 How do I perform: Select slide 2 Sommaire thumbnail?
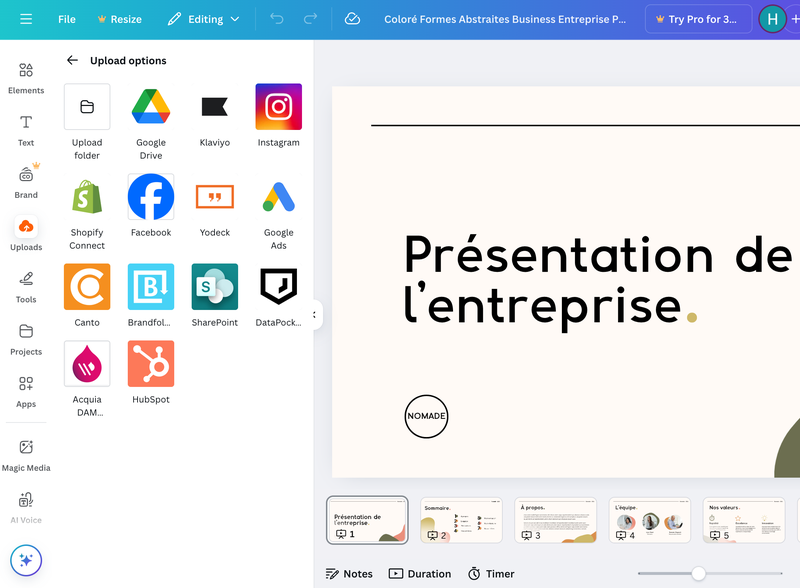(x=461, y=520)
